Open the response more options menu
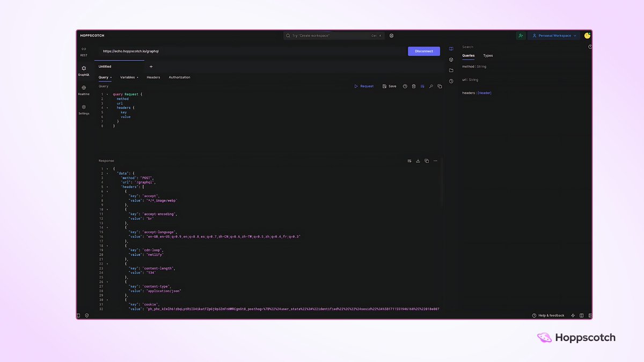 [x=435, y=161]
